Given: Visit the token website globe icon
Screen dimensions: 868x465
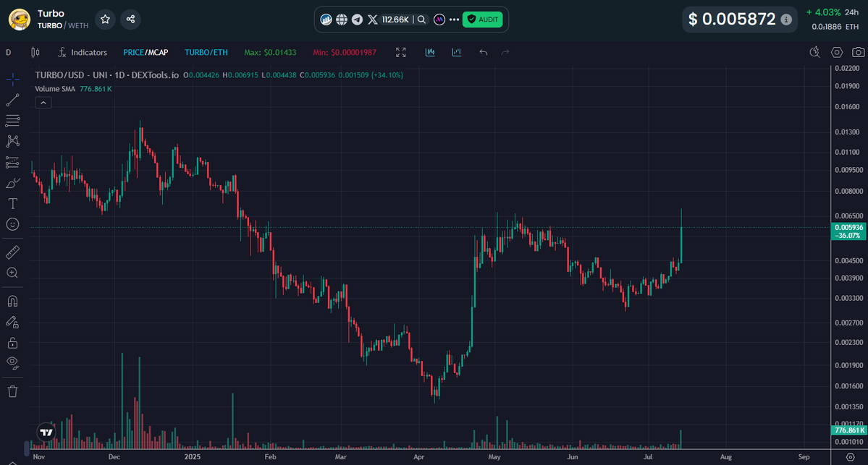Looking at the screenshot, I should (342, 20).
